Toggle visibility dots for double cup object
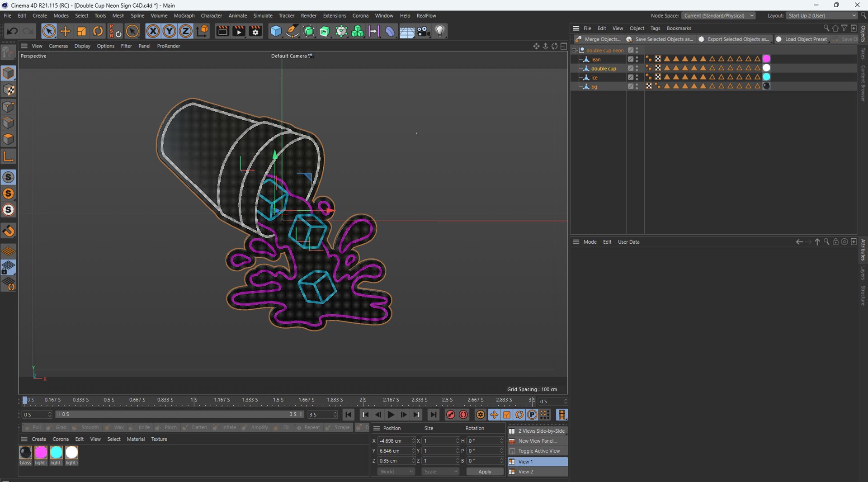Screen dimensions: 868x482 637,68
